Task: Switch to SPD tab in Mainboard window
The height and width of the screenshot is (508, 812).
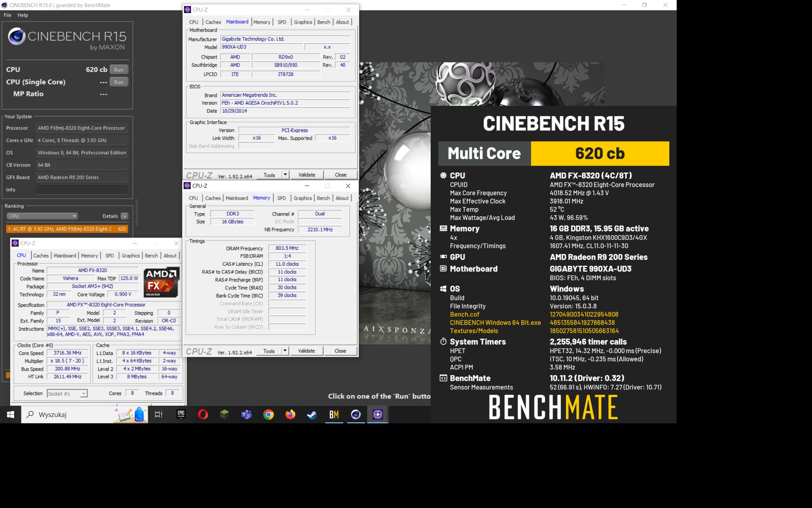Action: coord(282,22)
